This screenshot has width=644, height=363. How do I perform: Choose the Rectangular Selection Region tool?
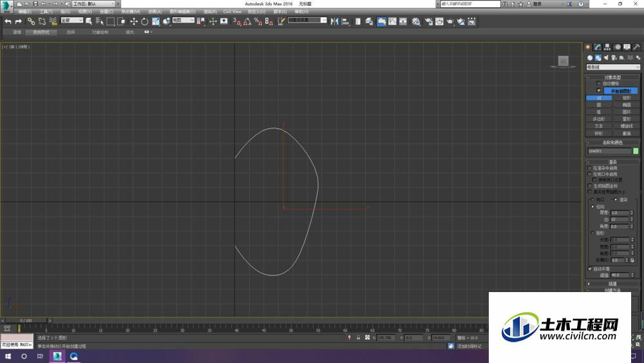pos(111,21)
